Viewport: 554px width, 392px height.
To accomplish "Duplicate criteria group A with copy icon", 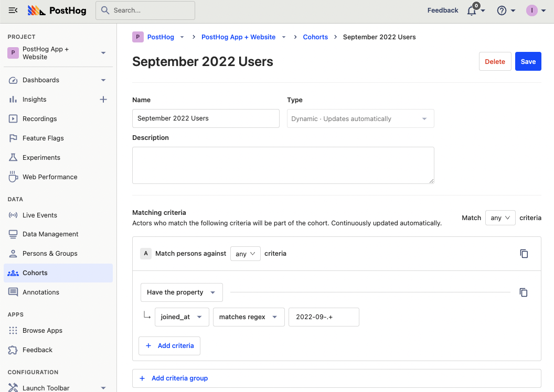I will coord(524,254).
